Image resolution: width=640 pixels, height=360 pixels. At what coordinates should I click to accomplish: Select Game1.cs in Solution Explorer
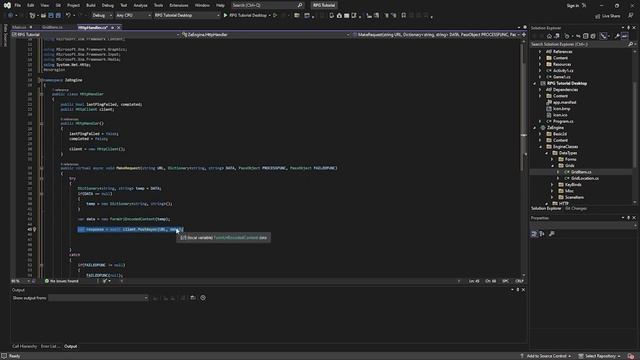(562, 77)
